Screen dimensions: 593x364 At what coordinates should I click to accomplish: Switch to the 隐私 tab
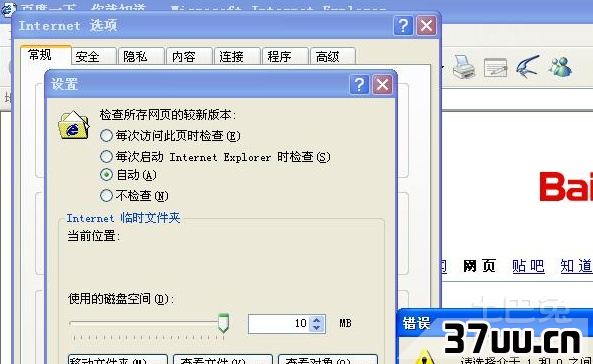(x=141, y=57)
